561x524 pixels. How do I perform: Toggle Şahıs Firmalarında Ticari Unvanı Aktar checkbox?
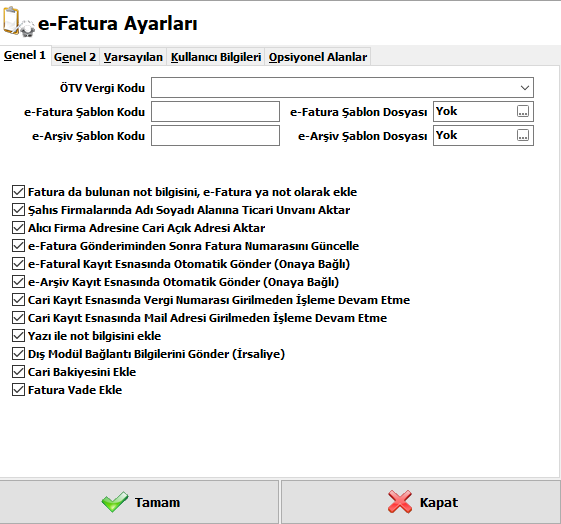click(x=18, y=210)
